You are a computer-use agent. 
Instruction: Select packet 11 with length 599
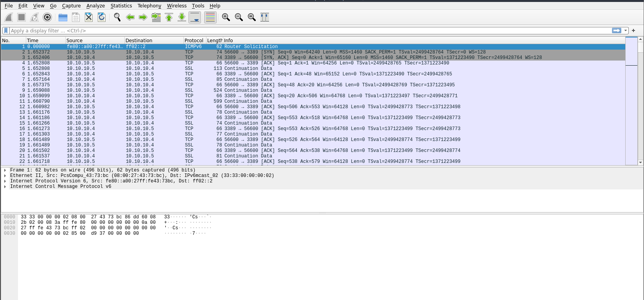point(313,101)
